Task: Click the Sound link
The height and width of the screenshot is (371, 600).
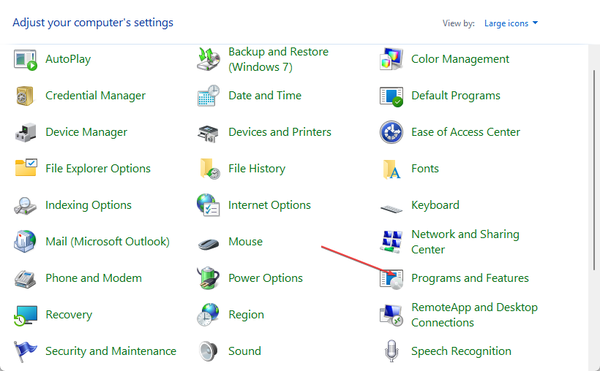Action: click(x=245, y=351)
